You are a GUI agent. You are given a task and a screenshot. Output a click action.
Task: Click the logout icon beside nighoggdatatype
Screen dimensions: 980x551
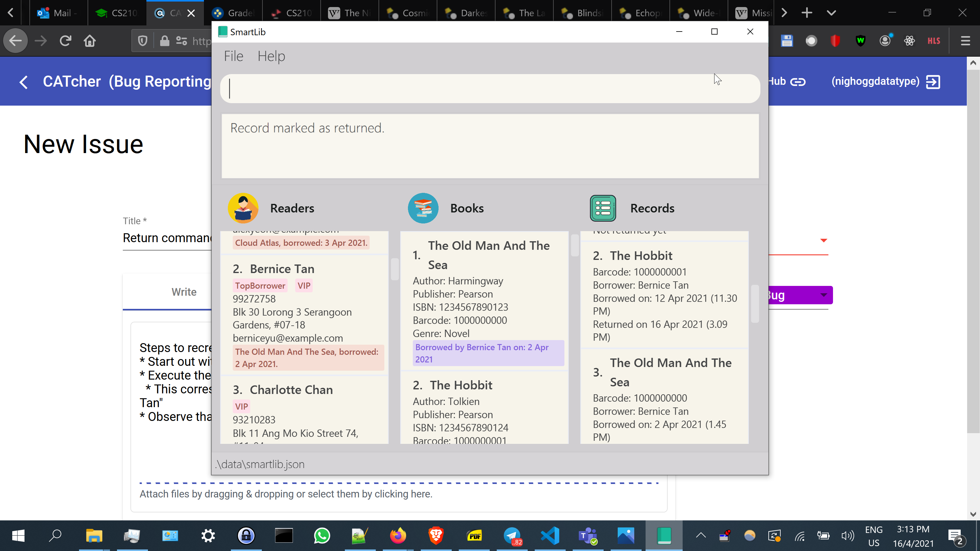[x=933, y=82]
